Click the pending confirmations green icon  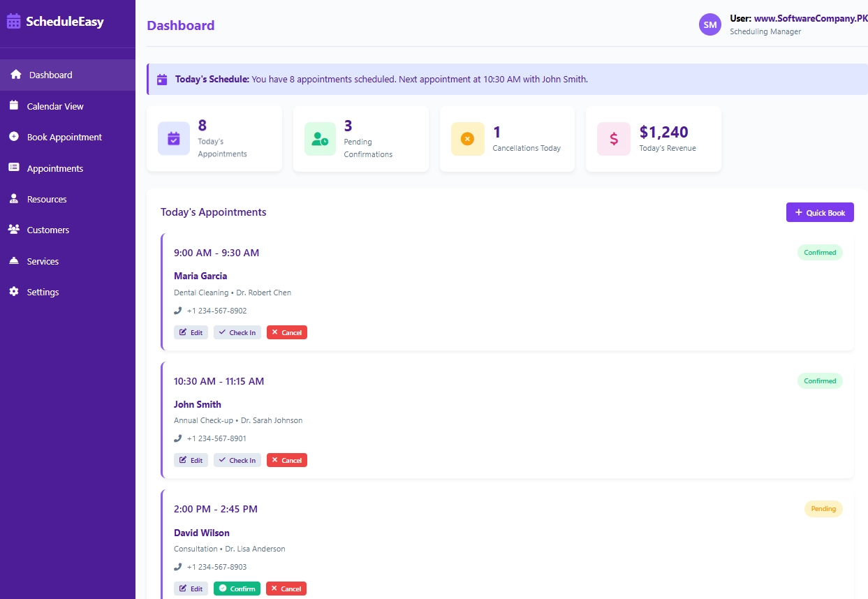(x=320, y=139)
